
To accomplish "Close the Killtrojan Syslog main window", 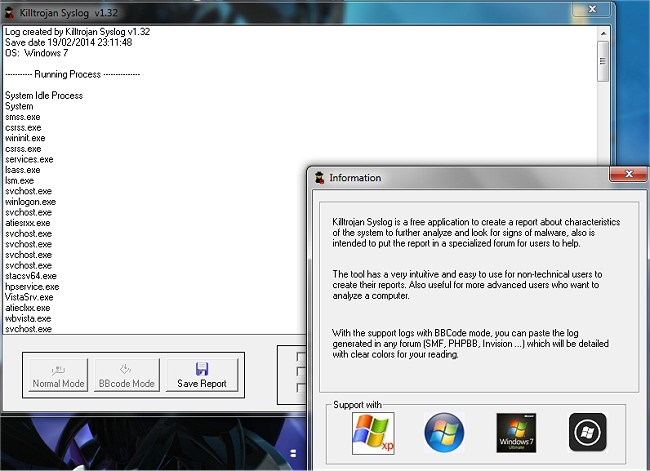I will click(592, 9).
